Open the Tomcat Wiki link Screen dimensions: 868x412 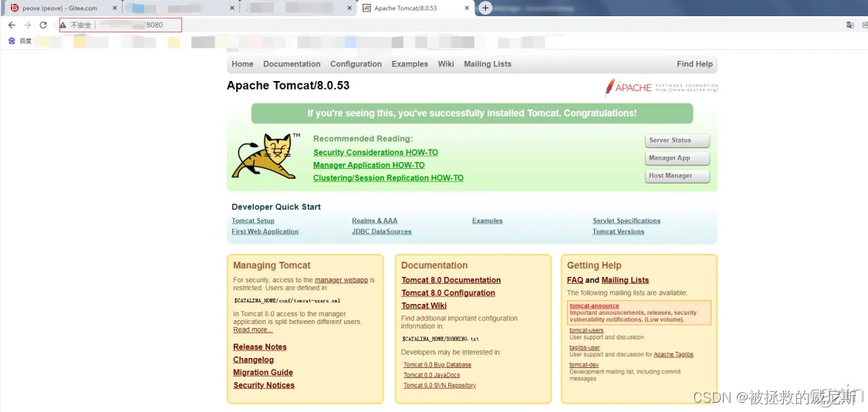click(424, 306)
